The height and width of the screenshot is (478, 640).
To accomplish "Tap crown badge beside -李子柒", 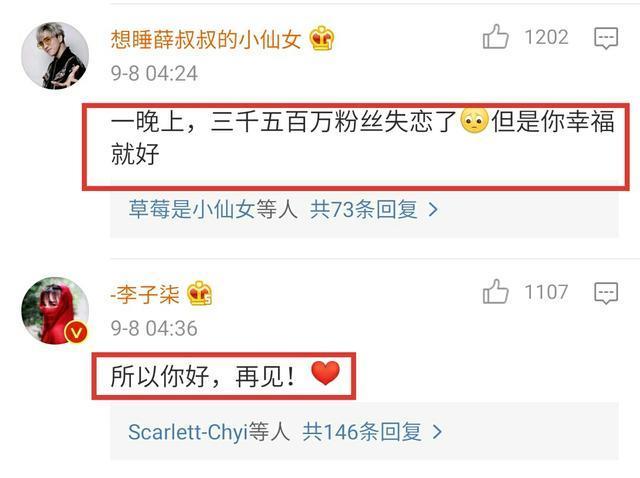I will pos(199,293).
